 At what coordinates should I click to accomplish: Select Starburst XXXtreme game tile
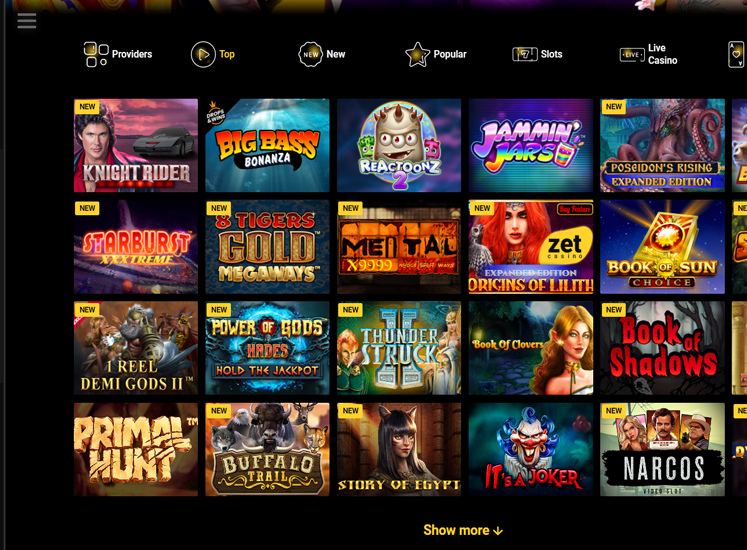(x=136, y=247)
